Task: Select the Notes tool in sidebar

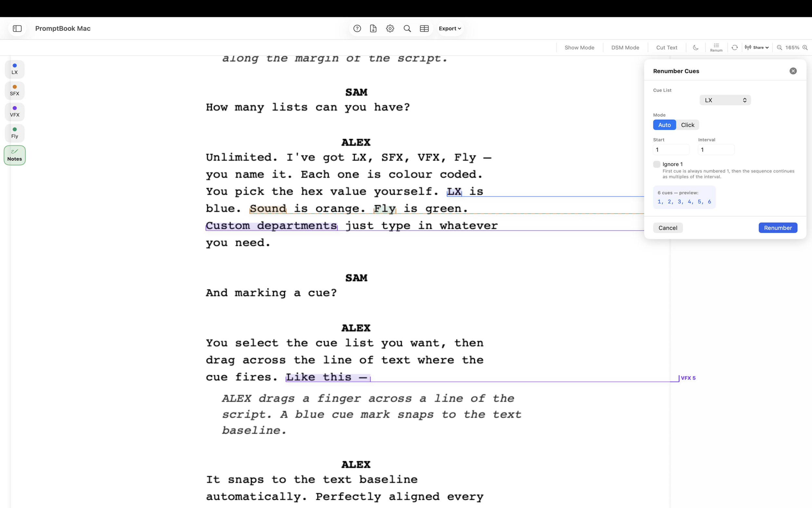Action: pos(14,155)
